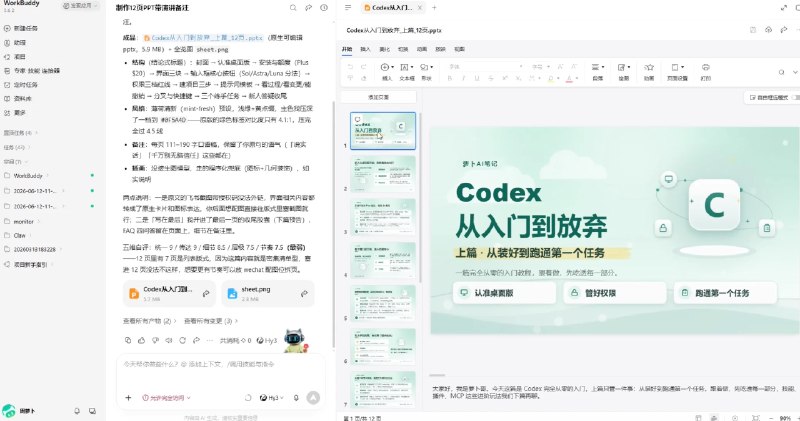The height and width of the screenshot is (421, 800).
Task: Open the Codex pptx file card
Action: point(169,293)
